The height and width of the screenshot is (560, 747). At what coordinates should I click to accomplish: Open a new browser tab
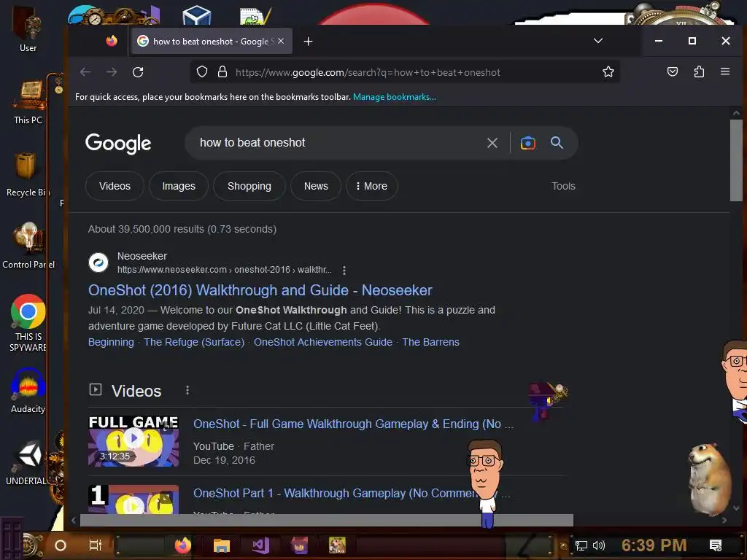(x=309, y=42)
